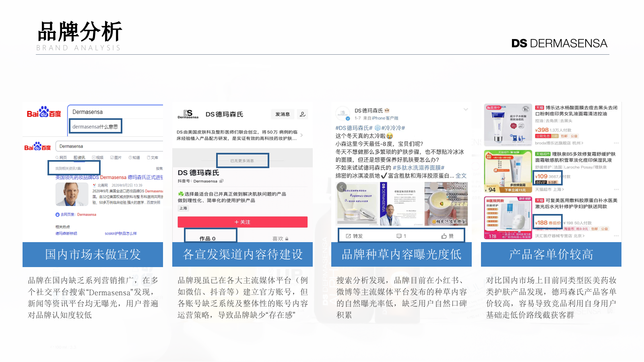
Task: Click the red '+ 关注' follow button
Action: [243, 222]
